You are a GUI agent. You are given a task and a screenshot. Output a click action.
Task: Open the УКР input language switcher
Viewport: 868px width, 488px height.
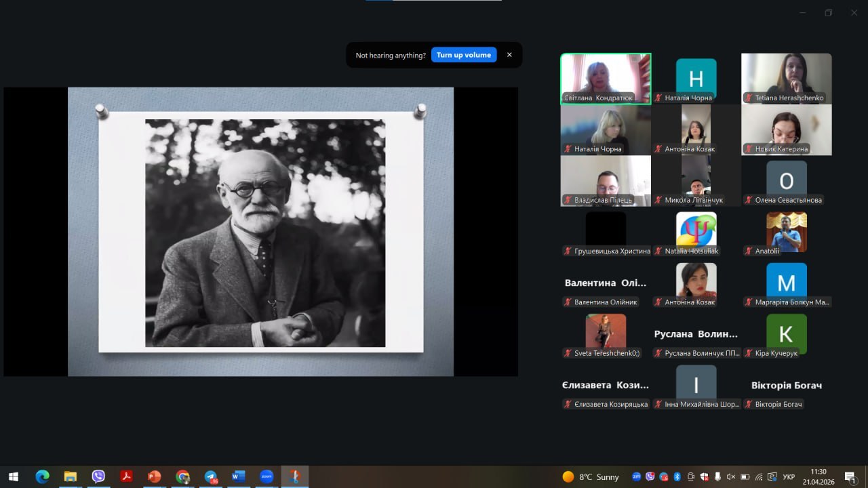(x=789, y=476)
